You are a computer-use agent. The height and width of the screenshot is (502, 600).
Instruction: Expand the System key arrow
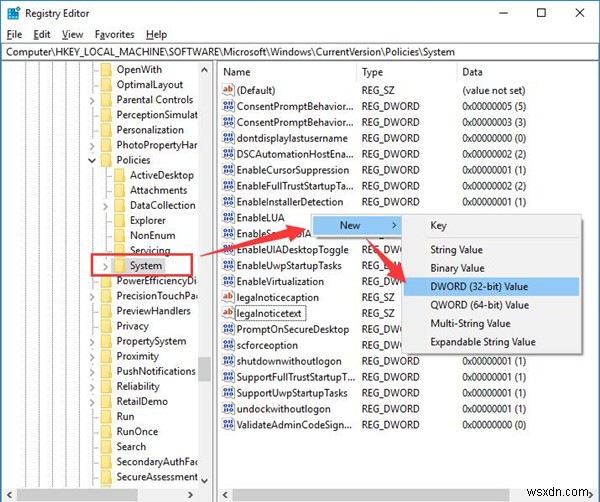coord(105,266)
